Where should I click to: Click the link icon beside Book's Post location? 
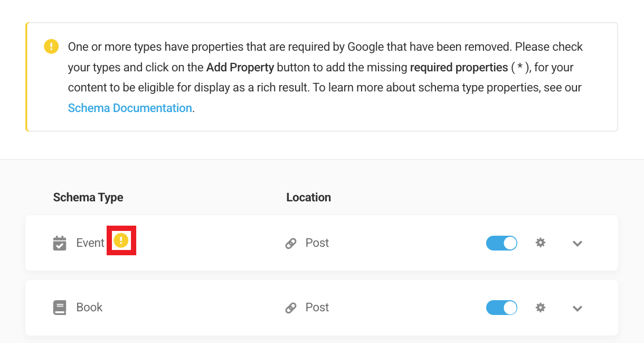(x=291, y=307)
